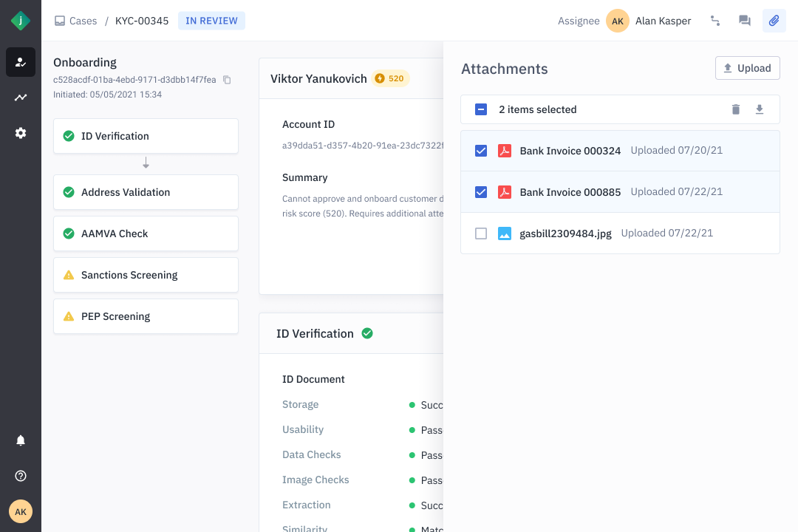This screenshot has width=798, height=532.
Task: Open the analytics trend icon in sidebar
Action: (x=21, y=98)
